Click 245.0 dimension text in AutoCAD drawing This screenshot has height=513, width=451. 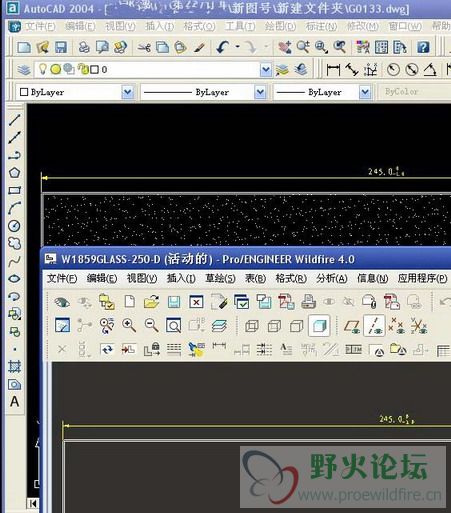click(386, 172)
